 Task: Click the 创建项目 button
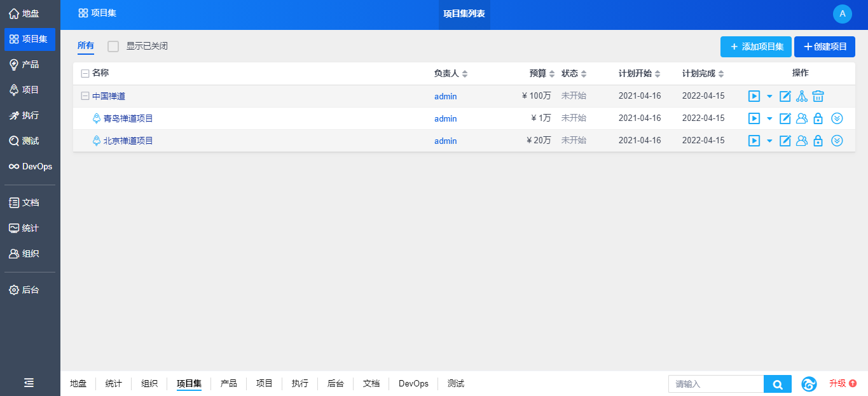(824, 46)
